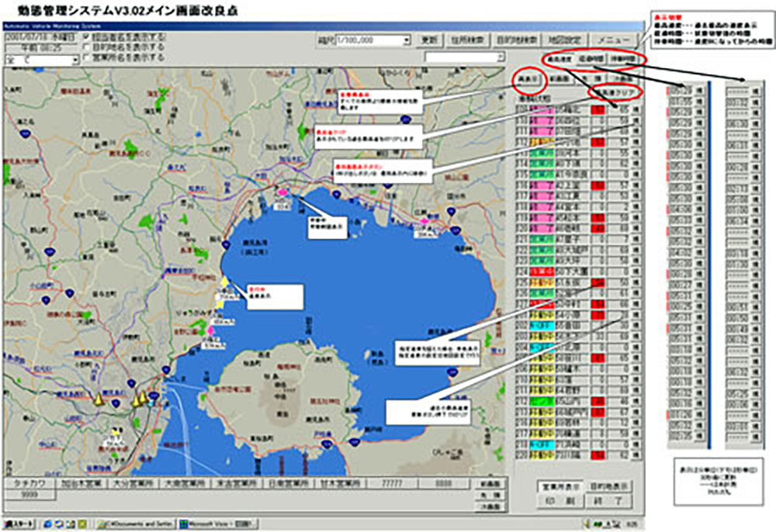Click red speed cell in row 116
The width and height of the screenshot is (776, 532).
click(x=598, y=186)
